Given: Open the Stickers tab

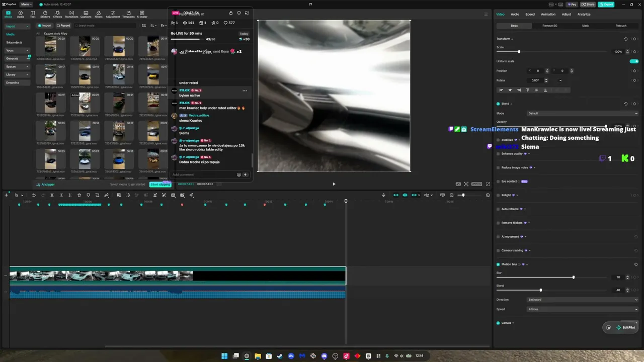Looking at the screenshot, I should (x=45, y=14).
